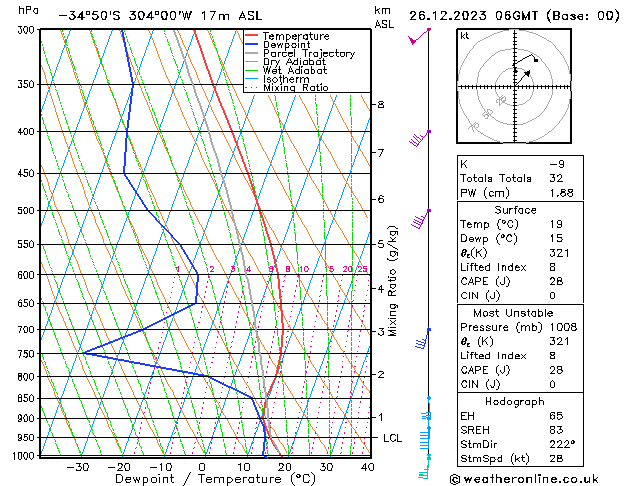Select the Wet Adiabat legend entry
The width and height of the screenshot is (629, 486).
295,70
